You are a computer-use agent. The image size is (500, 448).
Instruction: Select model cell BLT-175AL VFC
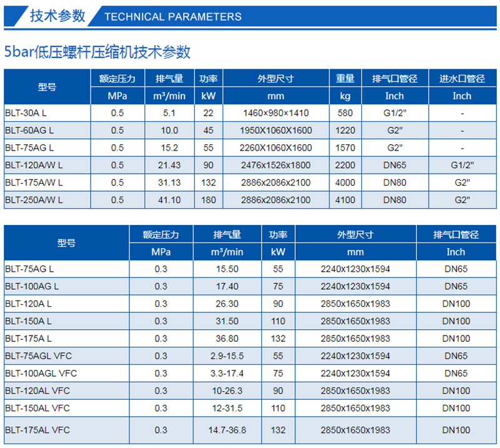66,430
